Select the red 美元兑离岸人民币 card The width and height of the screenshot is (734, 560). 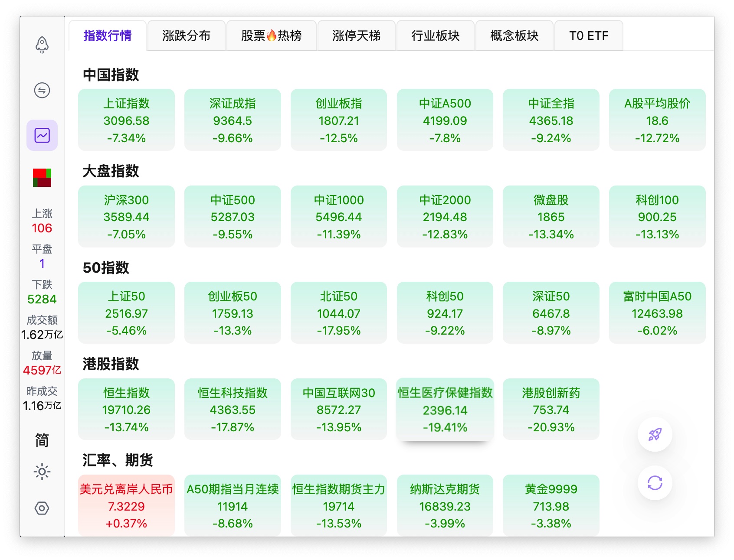click(x=126, y=505)
